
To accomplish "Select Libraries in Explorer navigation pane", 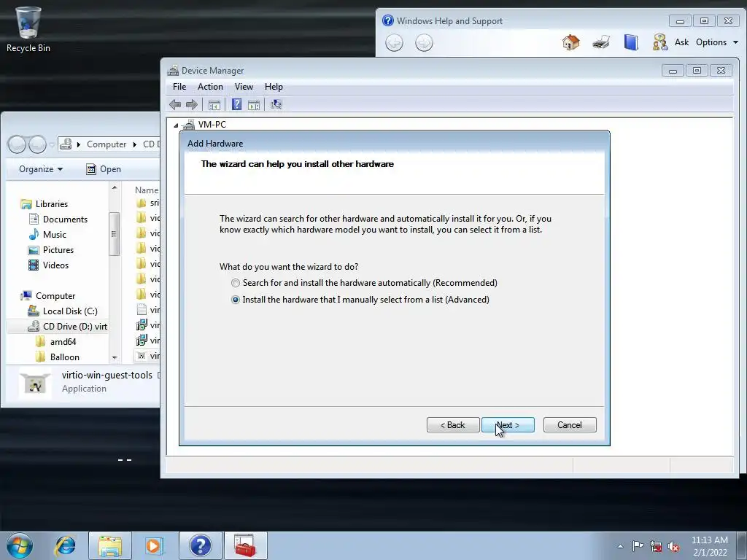I will 44,204.
